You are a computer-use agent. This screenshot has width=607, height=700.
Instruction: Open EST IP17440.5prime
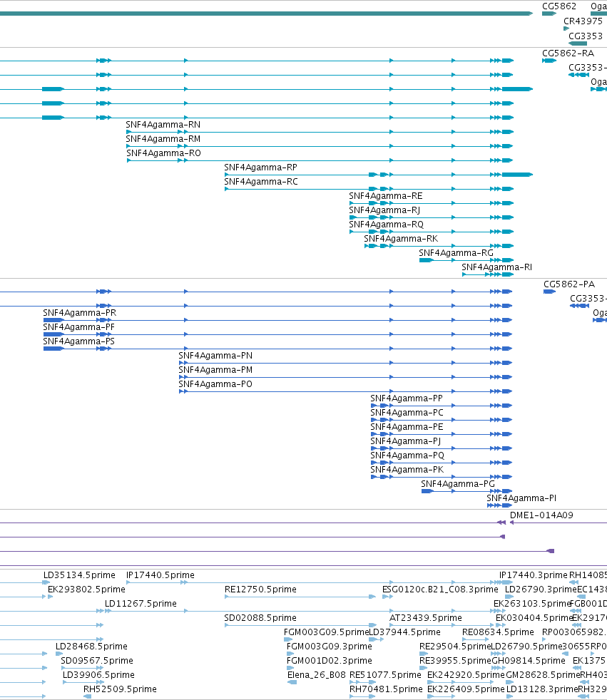pos(160,575)
